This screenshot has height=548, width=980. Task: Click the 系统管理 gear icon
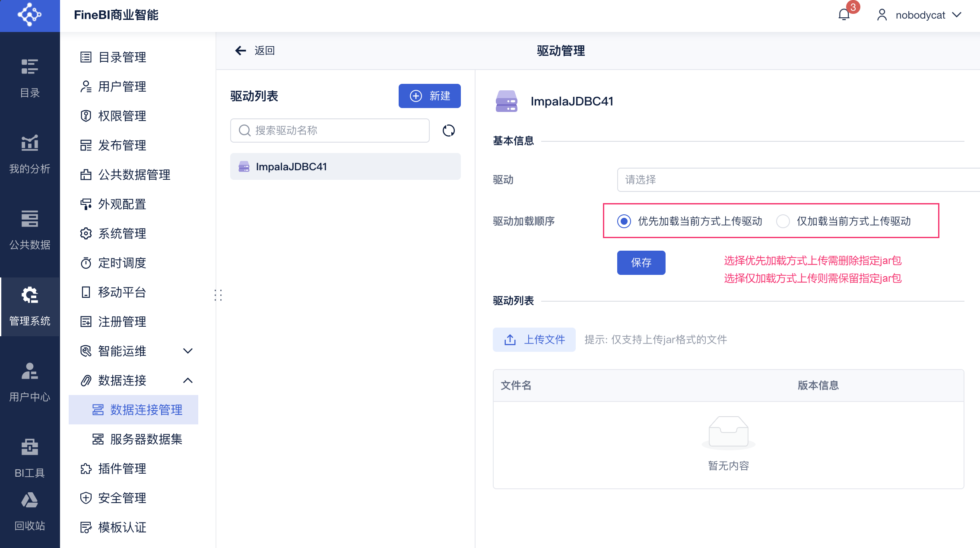coord(86,233)
